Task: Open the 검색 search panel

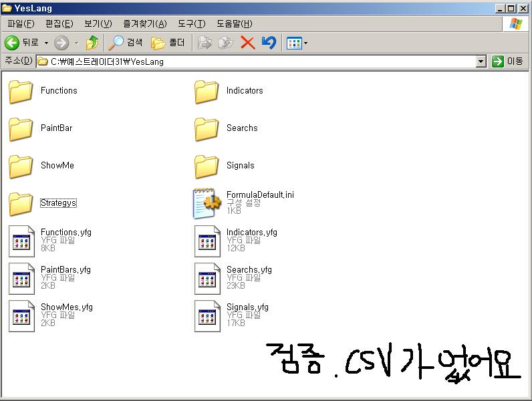Action: 125,43
